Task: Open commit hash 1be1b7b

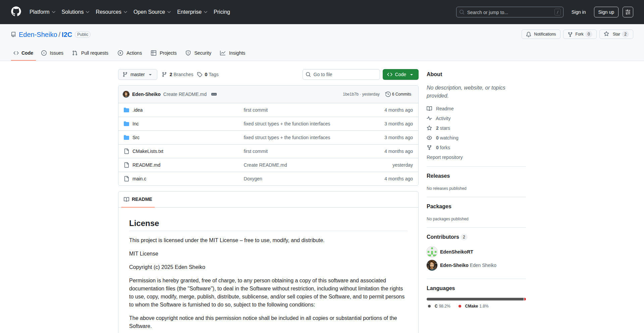Action: point(351,94)
